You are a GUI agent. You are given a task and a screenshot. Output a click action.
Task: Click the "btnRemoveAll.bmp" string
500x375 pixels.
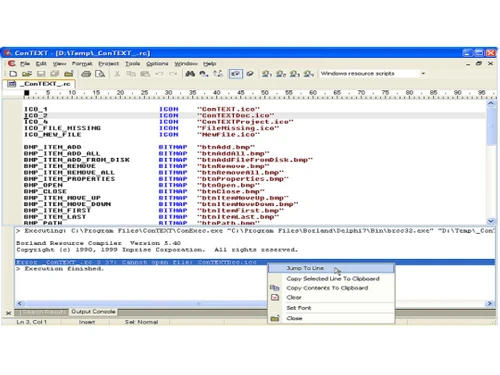point(240,173)
